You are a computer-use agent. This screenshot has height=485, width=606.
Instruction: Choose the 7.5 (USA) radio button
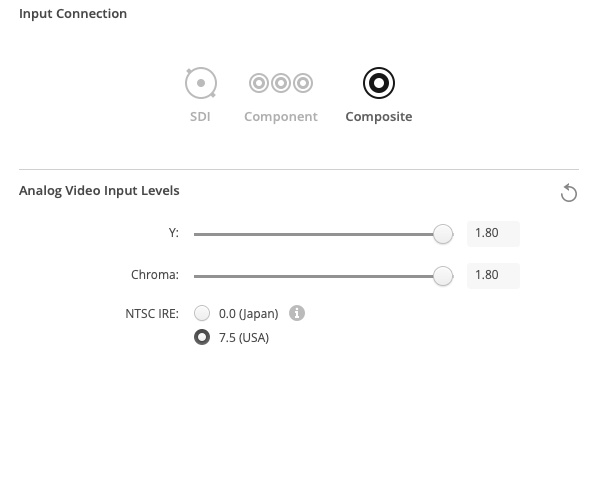202,338
